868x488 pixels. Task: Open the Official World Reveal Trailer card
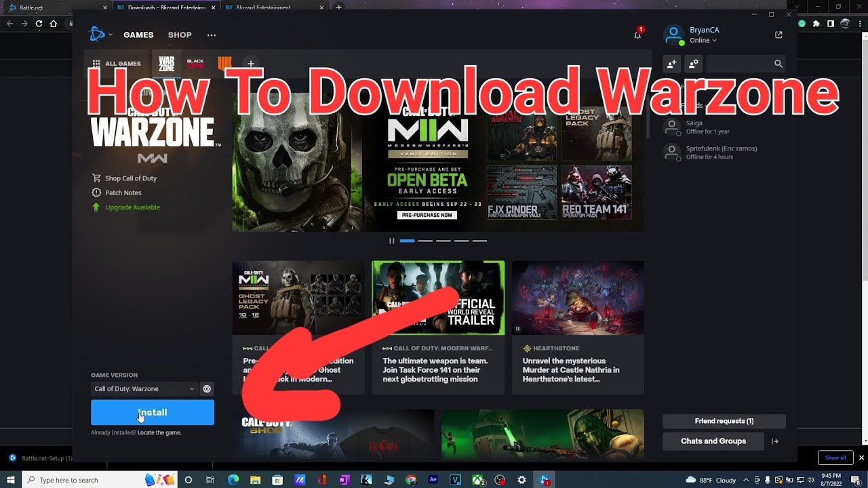pyautogui.click(x=438, y=327)
